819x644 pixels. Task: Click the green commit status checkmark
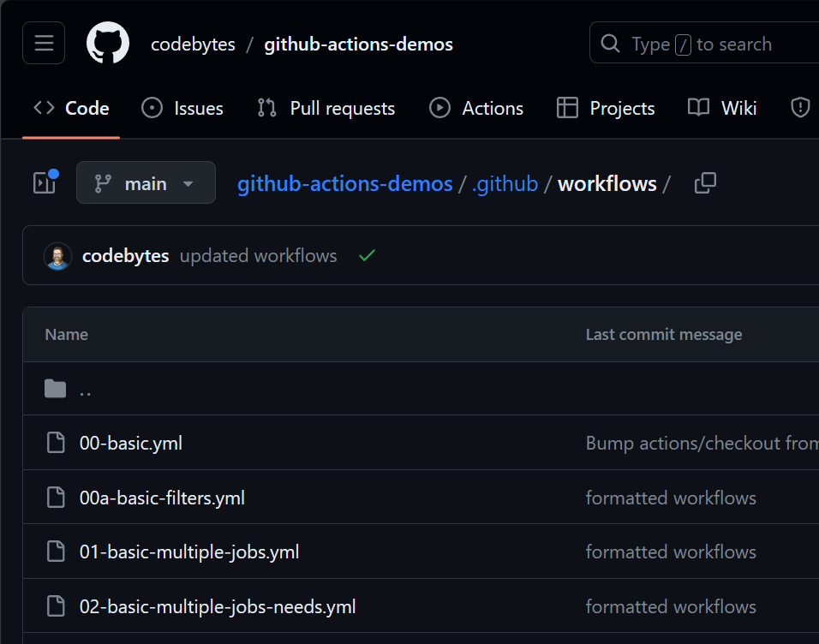pos(367,256)
